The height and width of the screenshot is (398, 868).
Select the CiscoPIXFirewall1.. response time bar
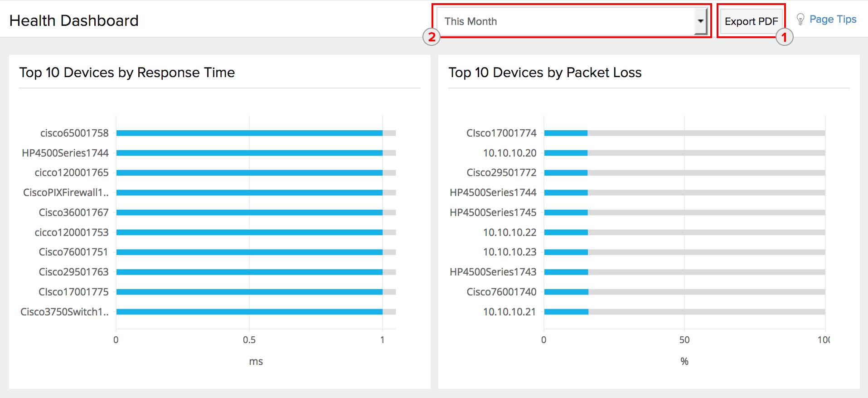tap(249, 193)
